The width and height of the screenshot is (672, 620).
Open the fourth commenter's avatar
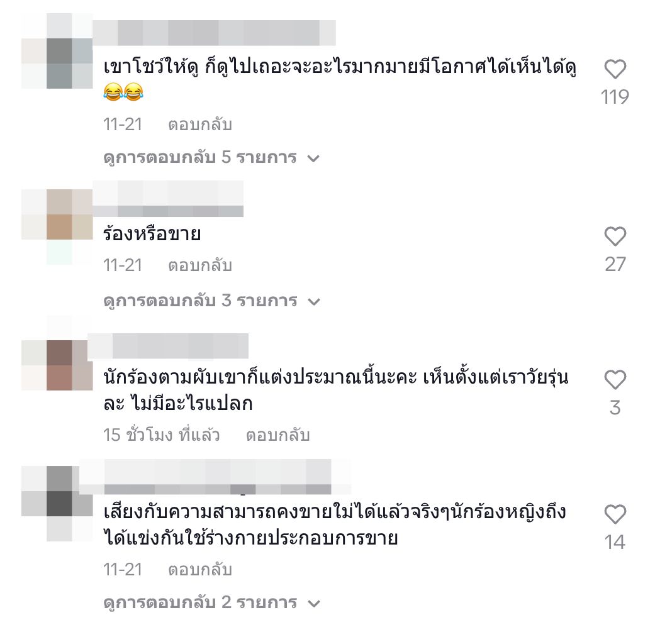pos(57,504)
